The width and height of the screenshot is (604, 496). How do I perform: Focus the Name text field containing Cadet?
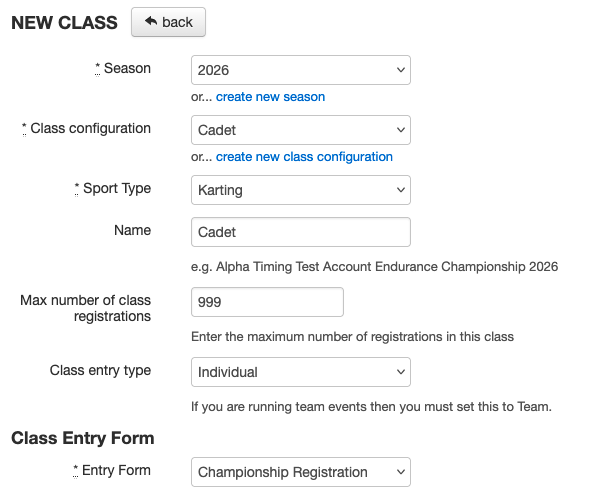[x=300, y=232]
